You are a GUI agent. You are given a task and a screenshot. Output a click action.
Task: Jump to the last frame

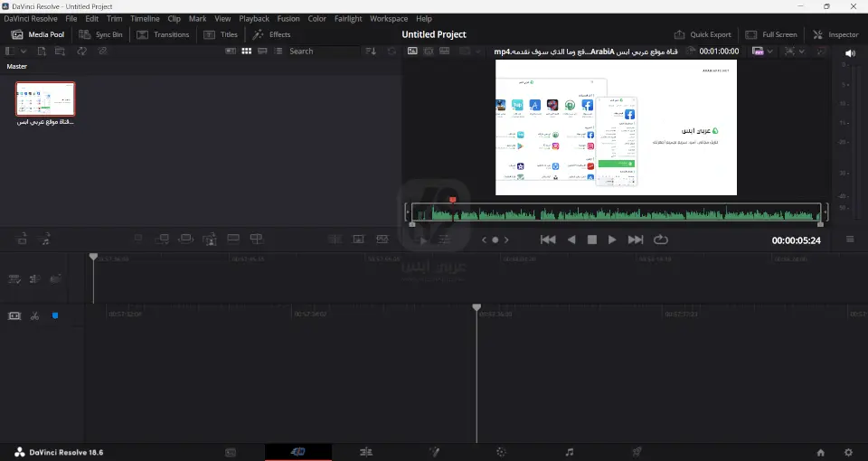pyautogui.click(x=636, y=240)
